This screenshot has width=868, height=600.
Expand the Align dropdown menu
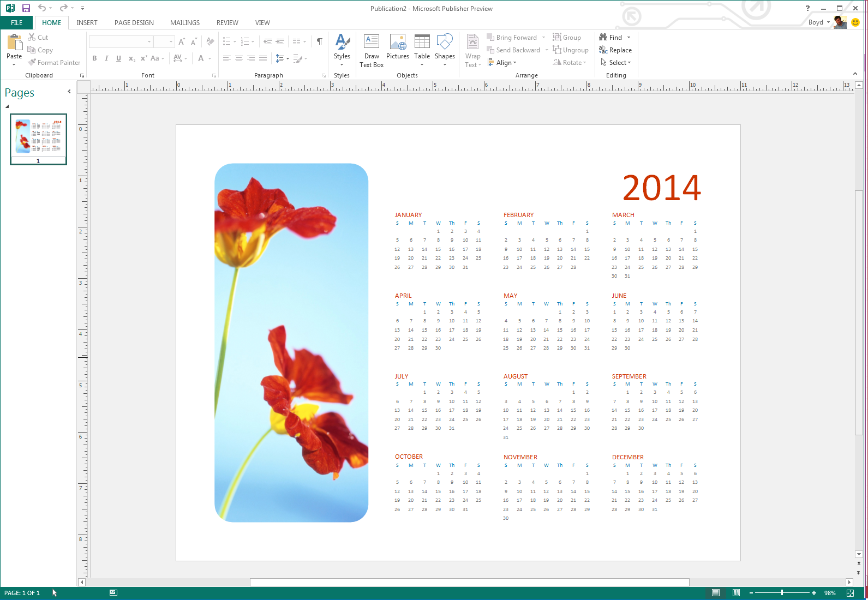click(506, 63)
